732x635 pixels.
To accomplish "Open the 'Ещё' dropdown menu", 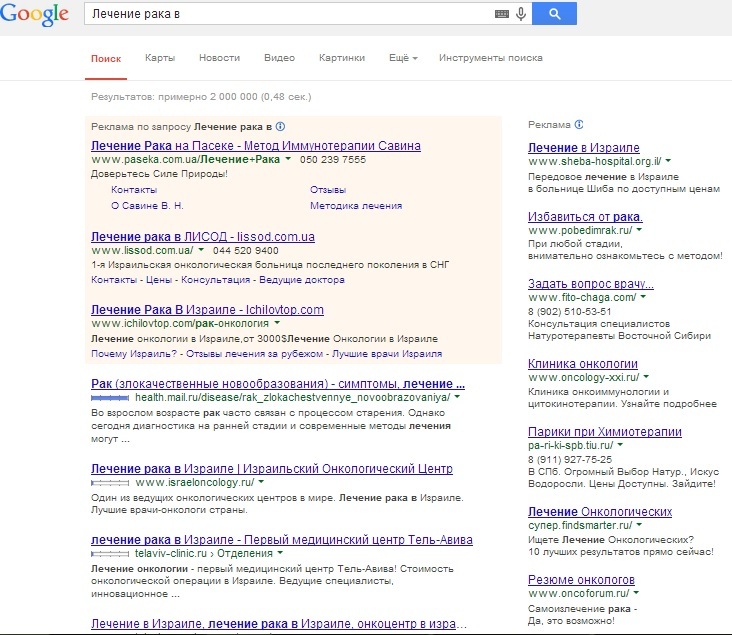I will point(401,58).
